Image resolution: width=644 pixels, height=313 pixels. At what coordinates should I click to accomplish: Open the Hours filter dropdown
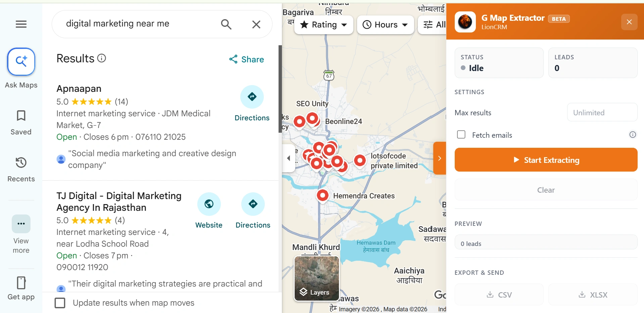point(386,25)
